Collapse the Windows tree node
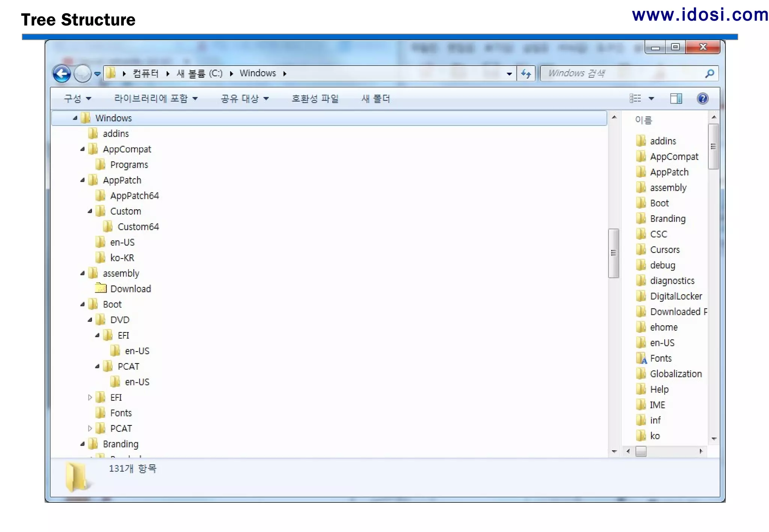The image size is (769, 532). pos(75,118)
